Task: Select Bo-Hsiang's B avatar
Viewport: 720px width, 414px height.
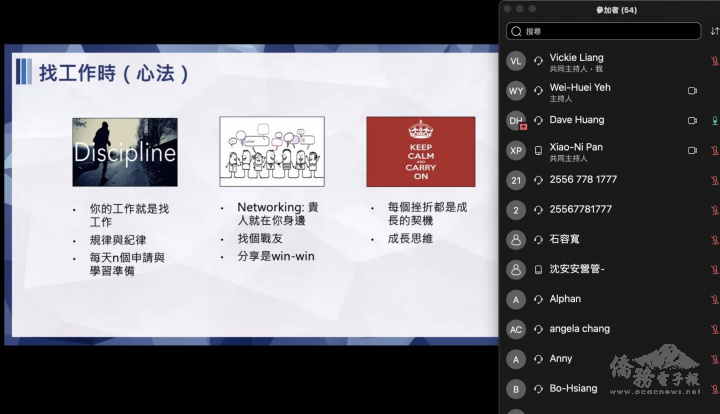Action: click(516, 389)
